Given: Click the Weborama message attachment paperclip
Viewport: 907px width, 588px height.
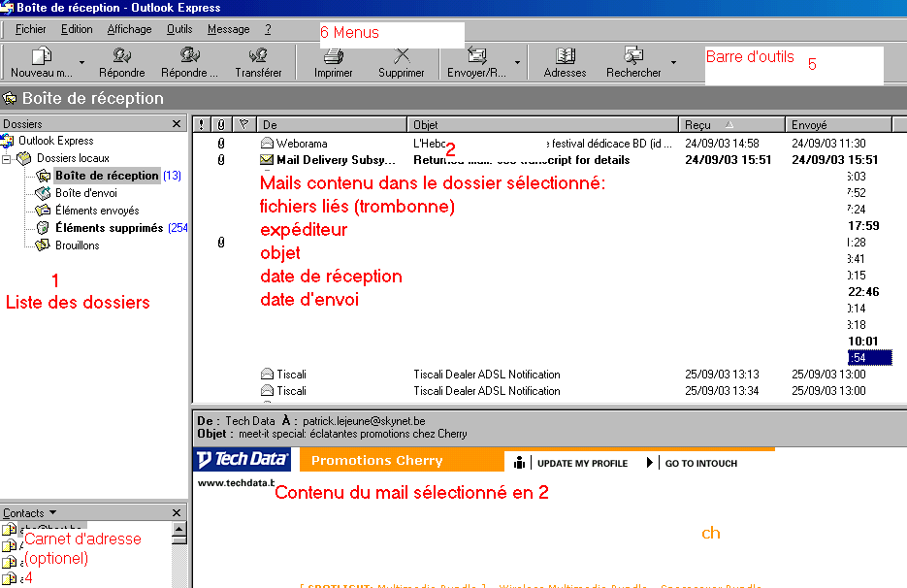Looking at the screenshot, I should pyautogui.click(x=221, y=143).
